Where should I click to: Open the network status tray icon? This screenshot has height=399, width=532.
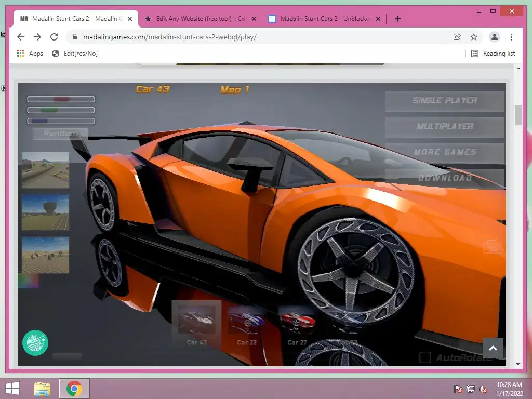[471, 389]
